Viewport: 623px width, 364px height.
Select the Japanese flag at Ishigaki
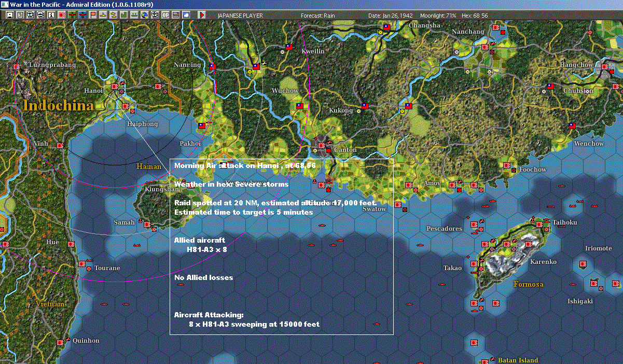pyautogui.click(x=593, y=284)
